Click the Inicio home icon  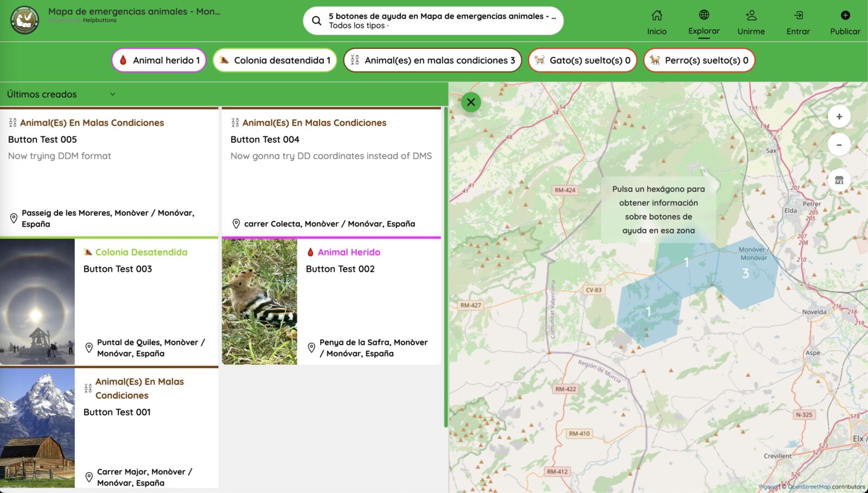[656, 16]
